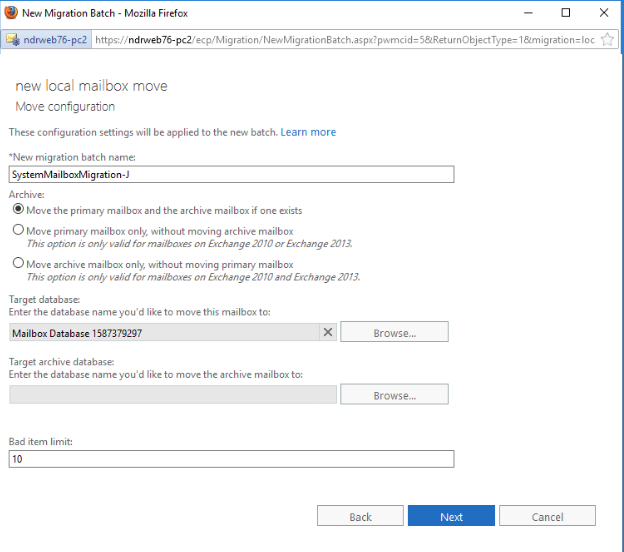Click the Next button
Image resolution: width=624 pixels, height=552 pixels.
451,516
